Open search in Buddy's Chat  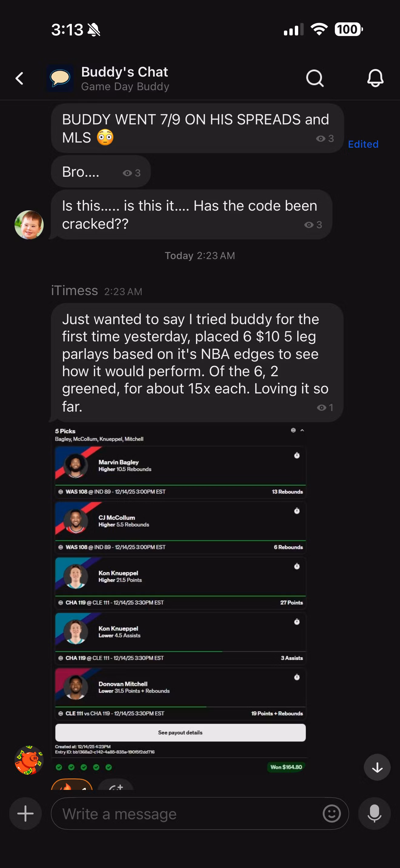point(315,78)
